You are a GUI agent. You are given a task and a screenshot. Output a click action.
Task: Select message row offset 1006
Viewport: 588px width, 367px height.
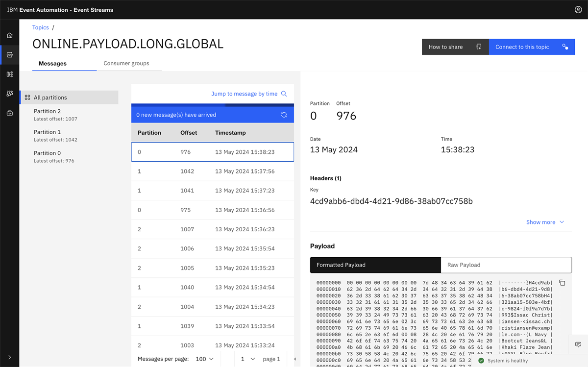pos(213,248)
